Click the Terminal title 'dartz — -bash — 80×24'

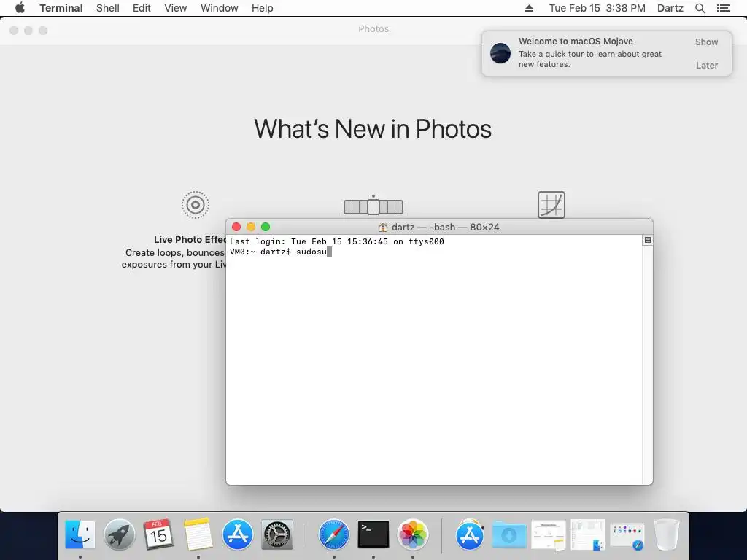coord(446,227)
